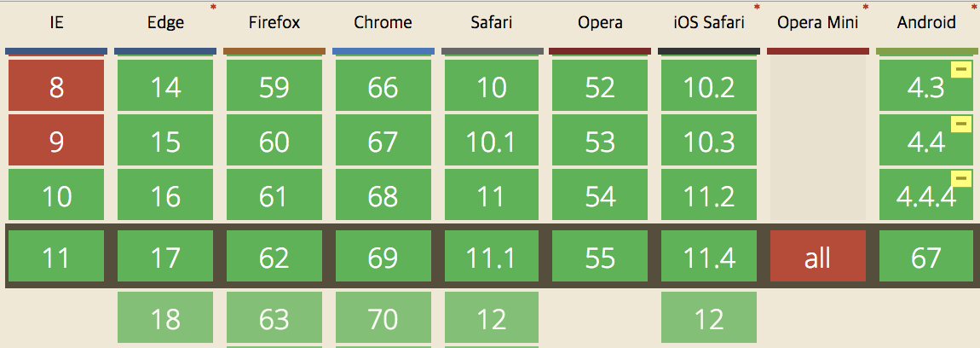Click the IE 9 unsupported cell
This screenshot has width=980, height=348.
[x=56, y=140]
